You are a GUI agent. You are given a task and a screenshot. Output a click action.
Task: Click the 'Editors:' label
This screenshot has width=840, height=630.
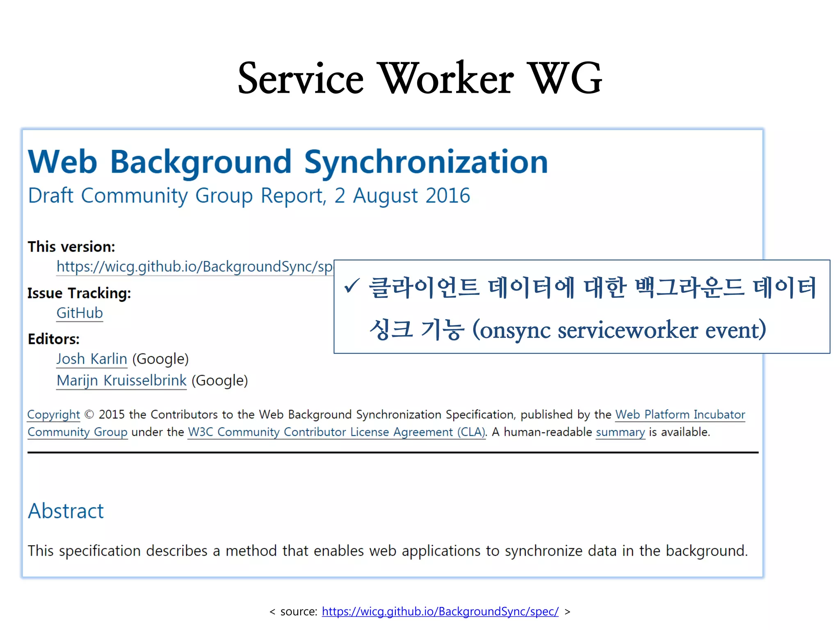(x=54, y=339)
